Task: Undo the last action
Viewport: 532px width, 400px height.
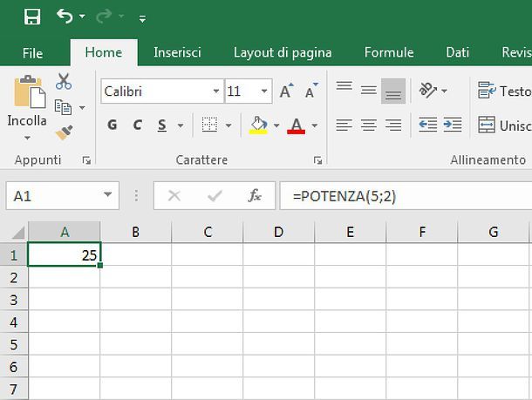Action: pyautogui.click(x=65, y=16)
